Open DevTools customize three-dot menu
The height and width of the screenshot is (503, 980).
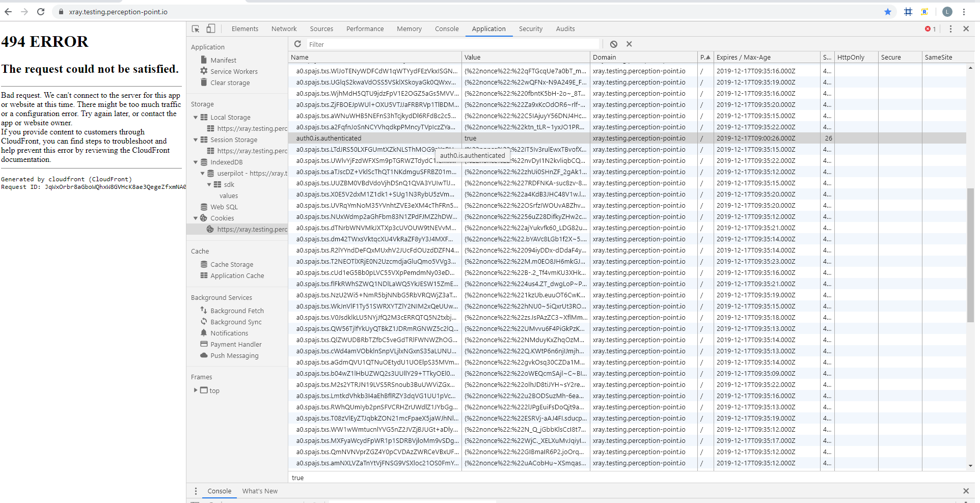[950, 29]
